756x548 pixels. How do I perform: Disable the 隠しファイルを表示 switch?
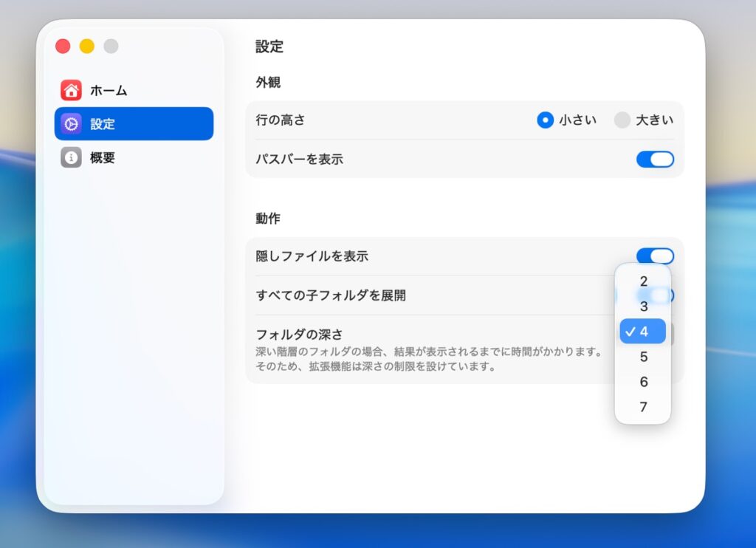pos(655,256)
